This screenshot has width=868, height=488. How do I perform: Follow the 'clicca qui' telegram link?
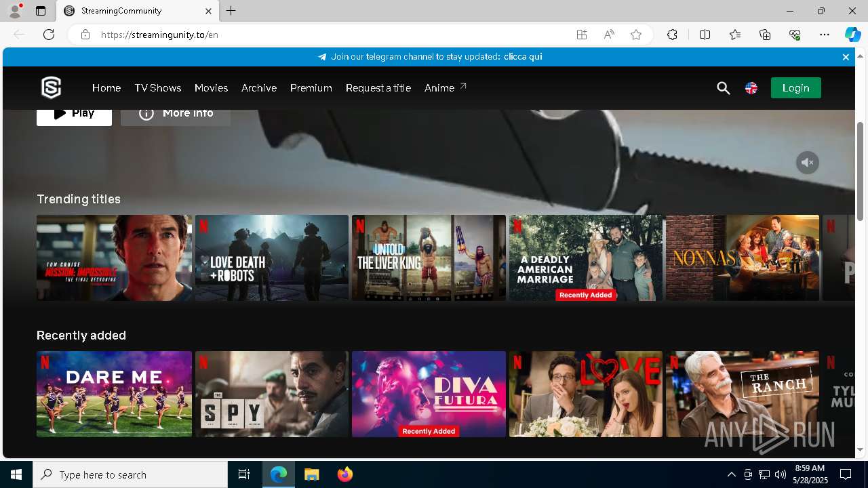click(523, 57)
